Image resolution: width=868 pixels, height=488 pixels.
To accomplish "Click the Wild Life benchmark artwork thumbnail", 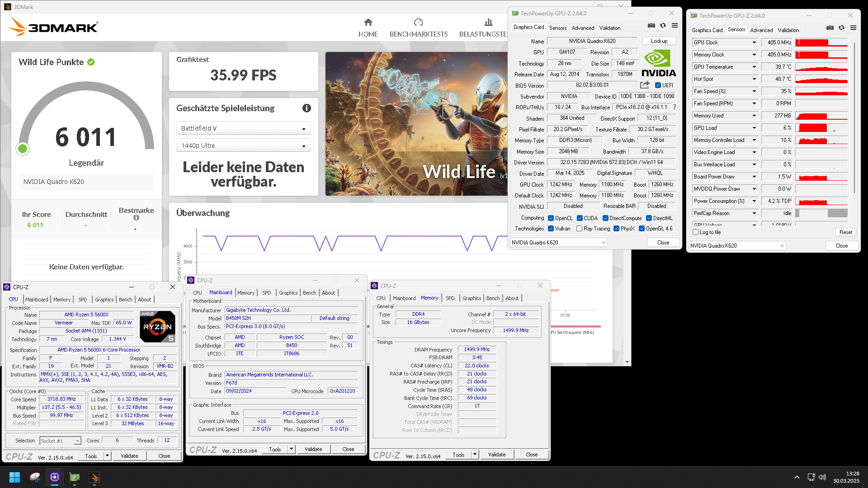I will point(416,124).
